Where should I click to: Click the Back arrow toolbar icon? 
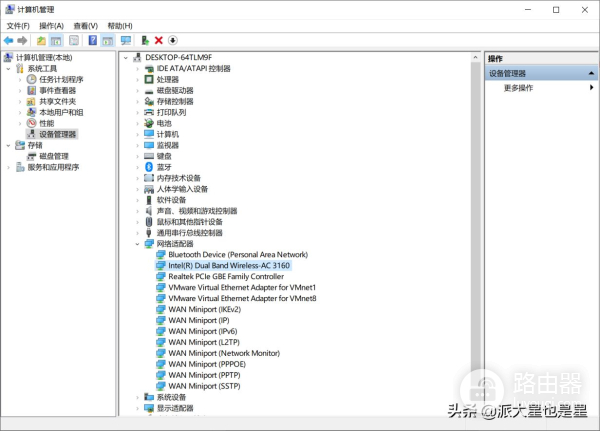point(9,41)
